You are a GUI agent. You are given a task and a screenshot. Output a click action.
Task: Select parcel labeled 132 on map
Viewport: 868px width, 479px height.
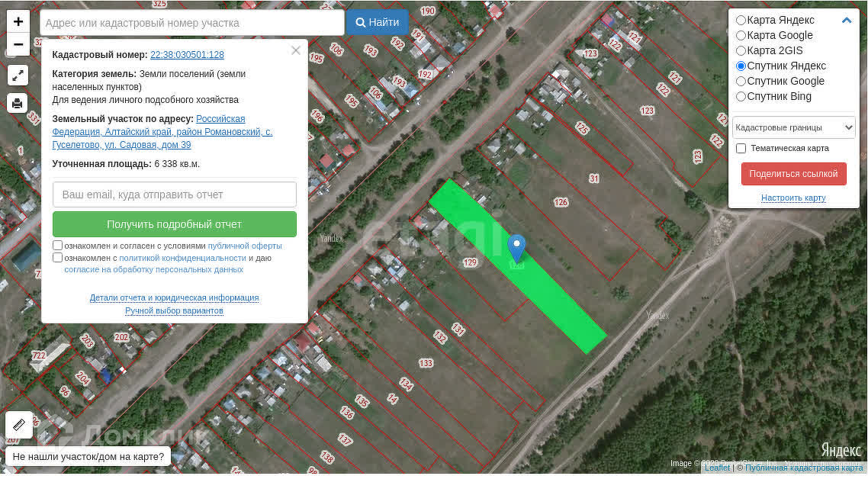click(440, 336)
